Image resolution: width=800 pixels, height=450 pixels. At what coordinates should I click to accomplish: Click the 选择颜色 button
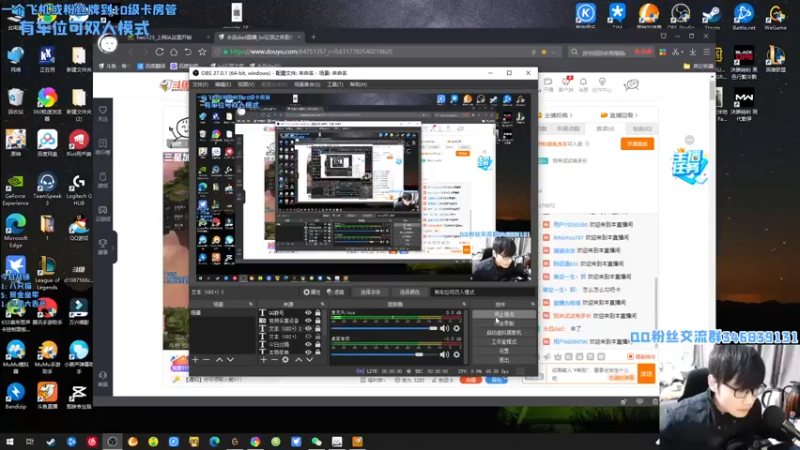tap(409, 292)
